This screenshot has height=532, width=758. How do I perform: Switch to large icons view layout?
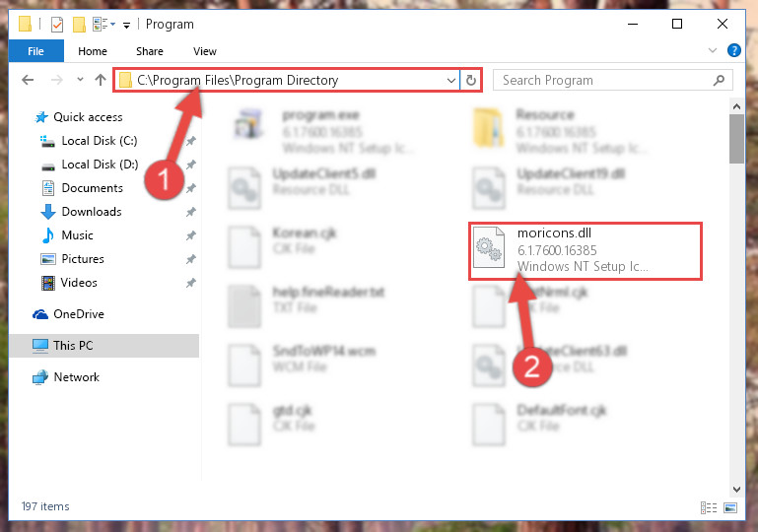pos(730,507)
